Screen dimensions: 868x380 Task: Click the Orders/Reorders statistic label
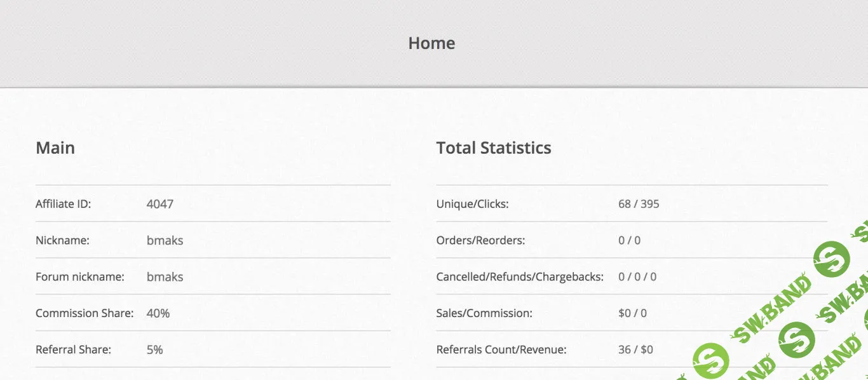(x=480, y=241)
